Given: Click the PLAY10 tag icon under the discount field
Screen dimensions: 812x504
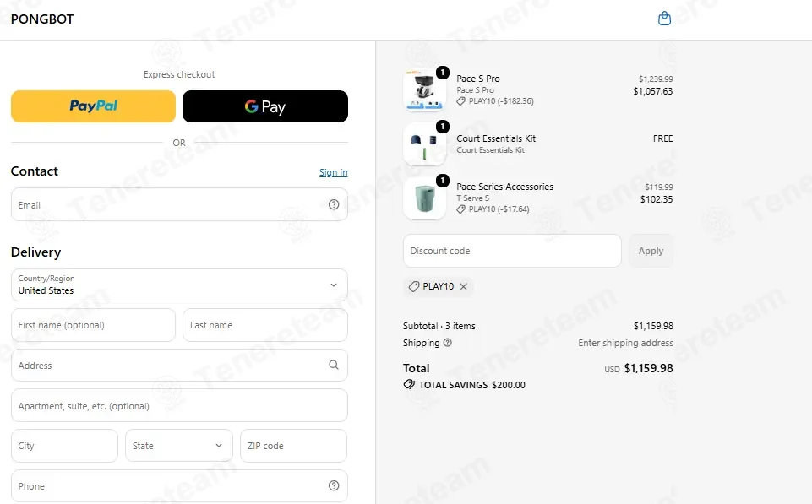Looking at the screenshot, I should coord(414,286).
